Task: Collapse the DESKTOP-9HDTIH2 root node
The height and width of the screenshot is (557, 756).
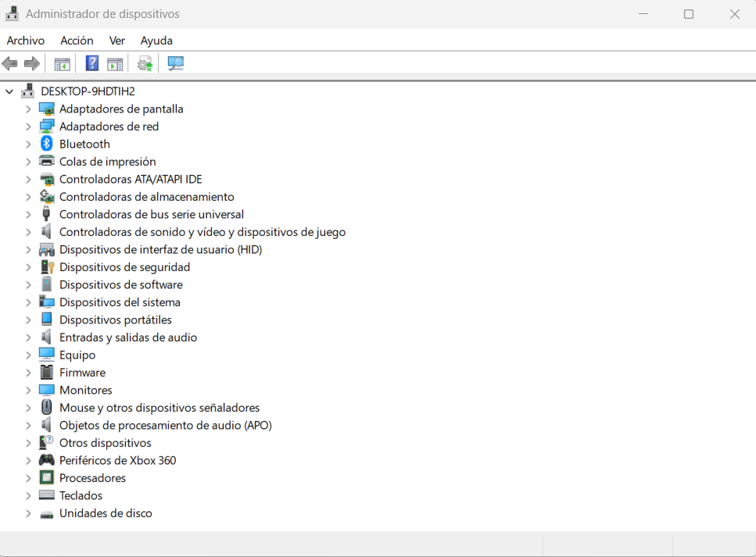Action: point(9,91)
